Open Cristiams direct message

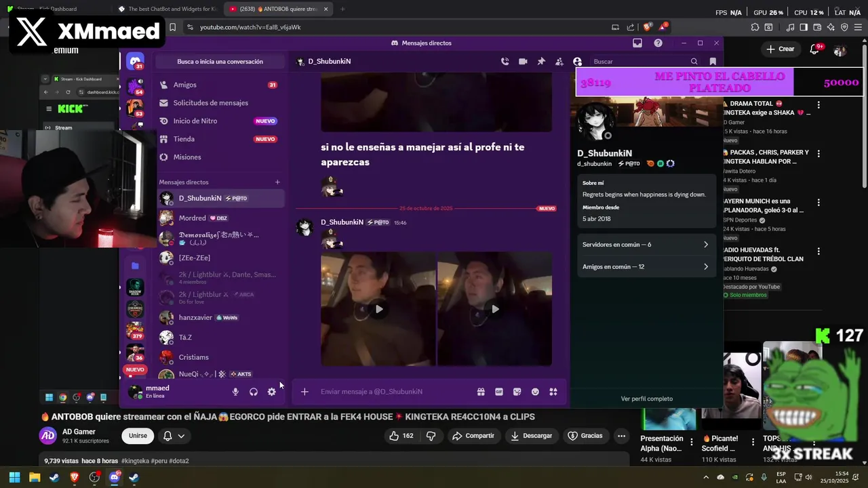point(220,357)
